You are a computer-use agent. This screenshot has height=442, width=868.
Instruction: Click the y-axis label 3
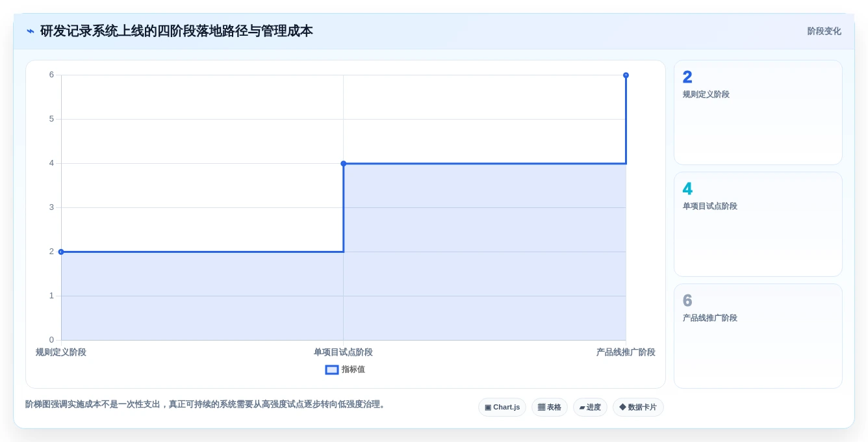(51, 207)
